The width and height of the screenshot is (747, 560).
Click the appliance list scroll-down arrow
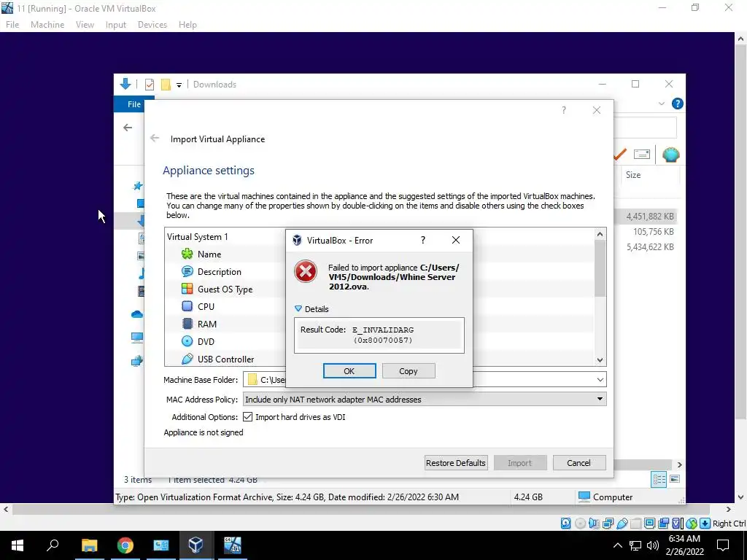point(600,360)
